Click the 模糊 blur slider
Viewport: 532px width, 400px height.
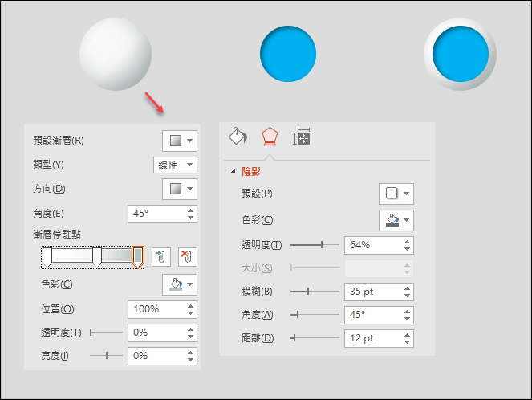click(x=315, y=292)
